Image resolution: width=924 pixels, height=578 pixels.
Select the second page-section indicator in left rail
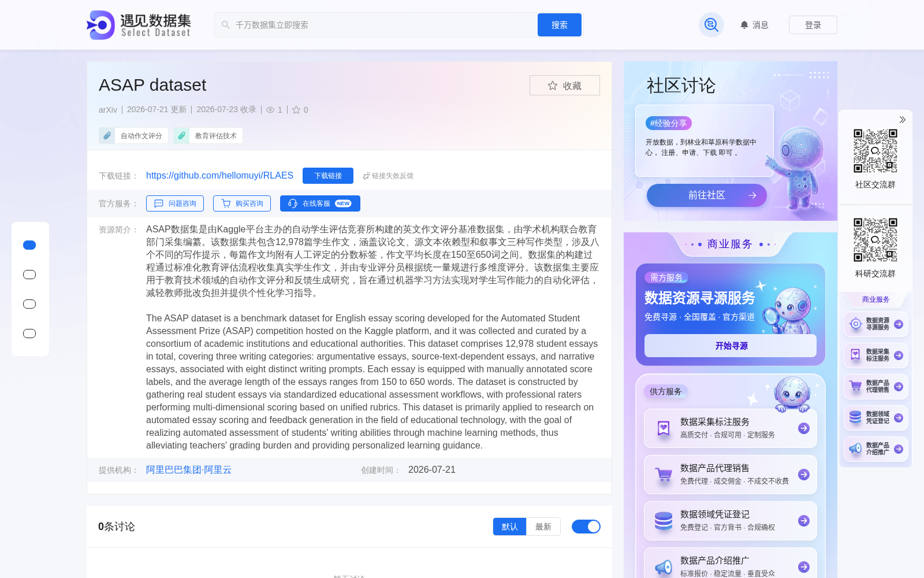click(x=29, y=275)
